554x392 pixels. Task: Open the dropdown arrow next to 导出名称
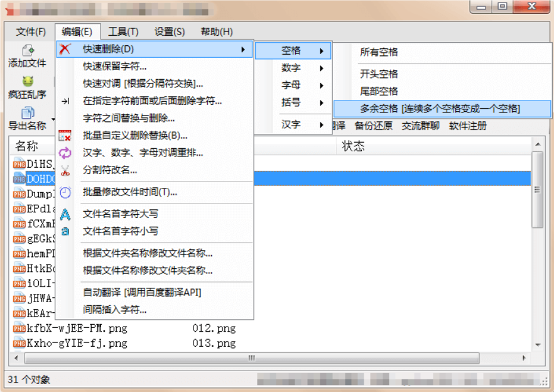pos(53,119)
